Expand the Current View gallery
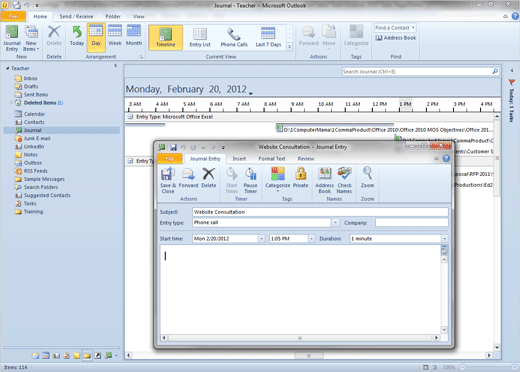Image resolution: width=520 pixels, height=372 pixels. coord(289,47)
